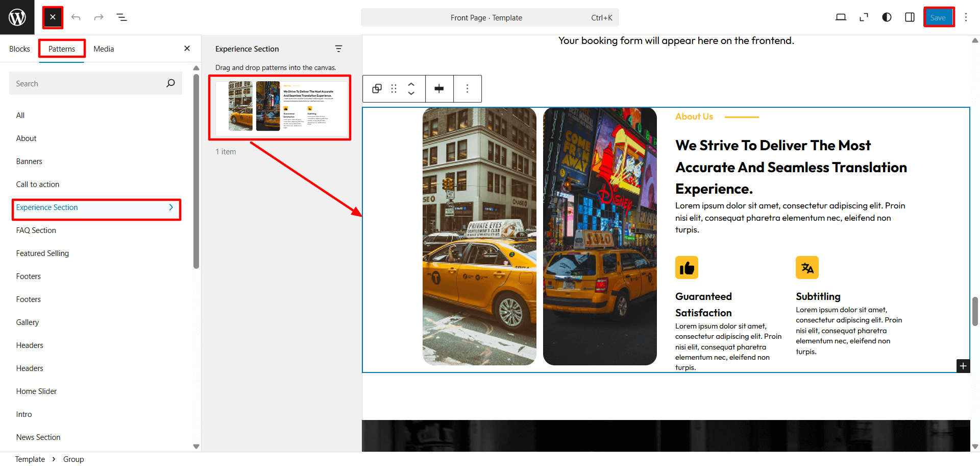Select the Experience Section pattern thumbnail
980x466 pixels.
click(280, 108)
